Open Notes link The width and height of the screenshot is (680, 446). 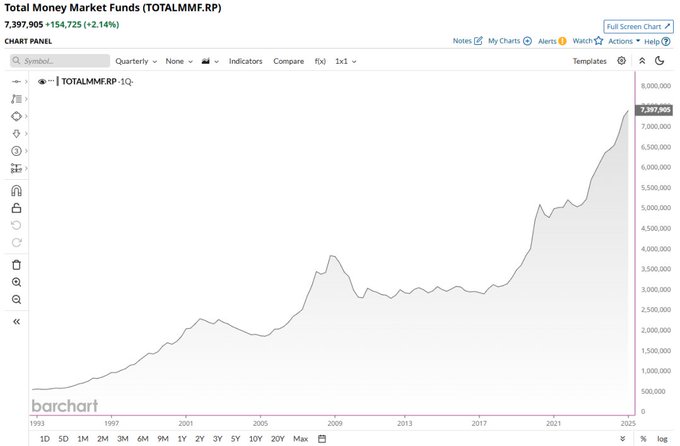pyautogui.click(x=468, y=41)
